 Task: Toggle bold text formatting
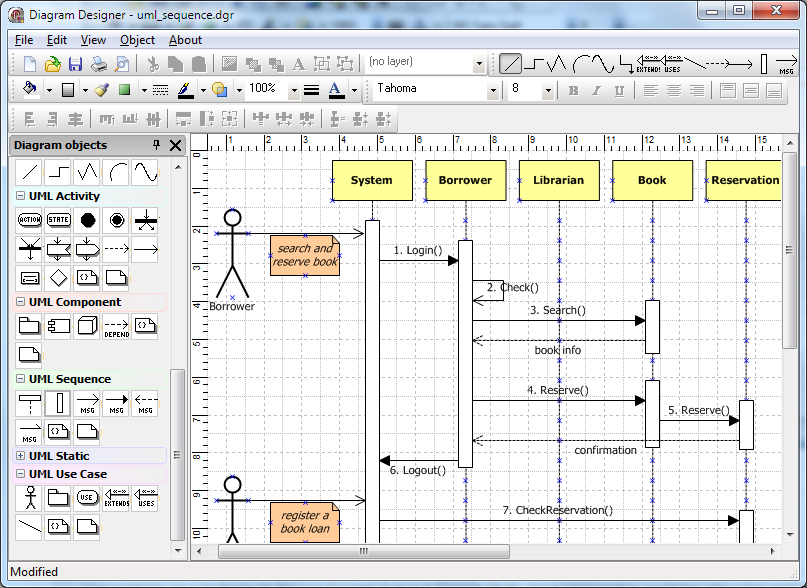573,90
